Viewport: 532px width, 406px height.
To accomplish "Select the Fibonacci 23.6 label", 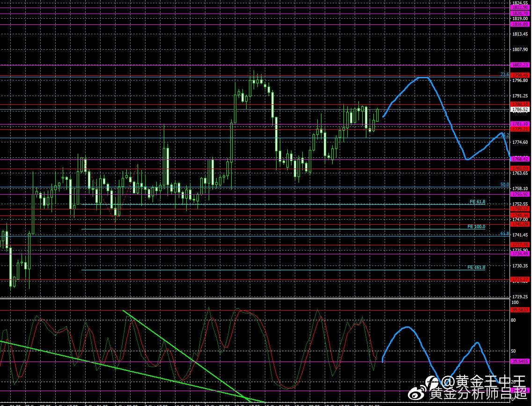I will (504, 74).
